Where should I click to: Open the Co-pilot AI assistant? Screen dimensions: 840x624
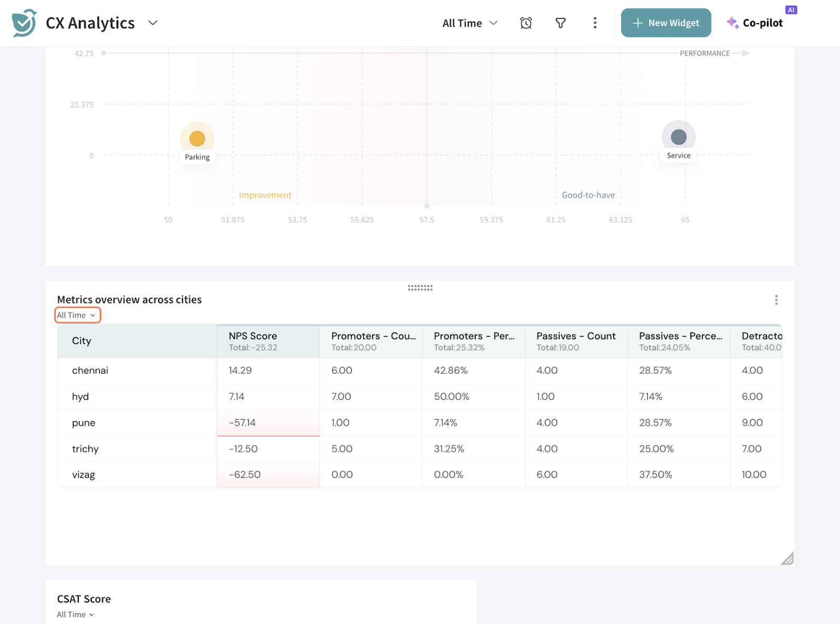pos(762,23)
